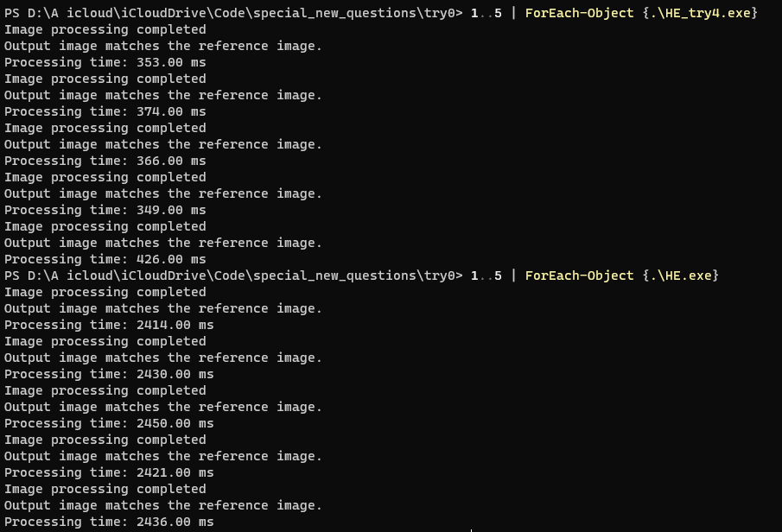
Task: Click the 426.00 ms processing time line
Action: point(105,259)
